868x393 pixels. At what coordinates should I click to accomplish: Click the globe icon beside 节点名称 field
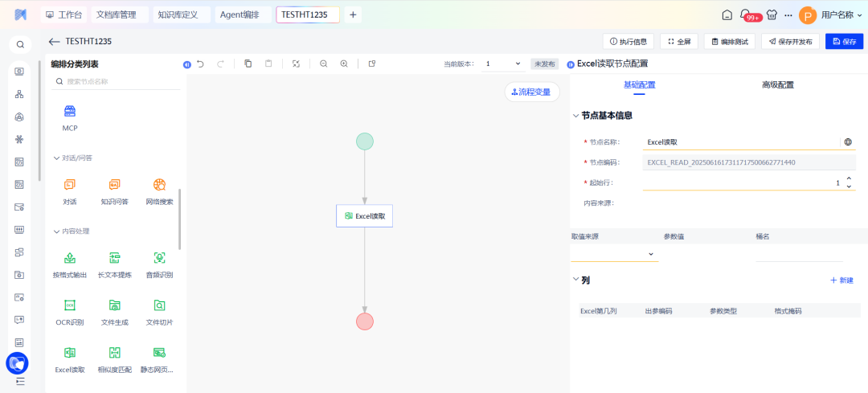pyautogui.click(x=847, y=142)
